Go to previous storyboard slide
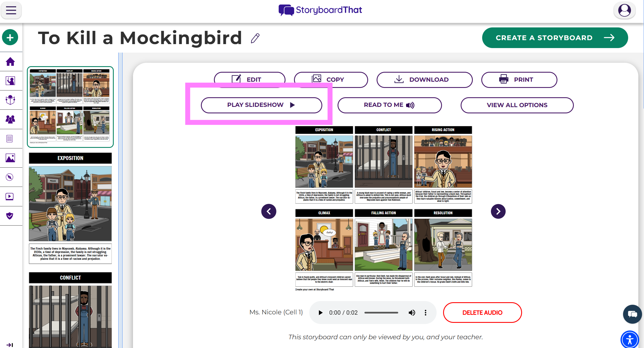This screenshot has width=644, height=348. click(269, 211)
